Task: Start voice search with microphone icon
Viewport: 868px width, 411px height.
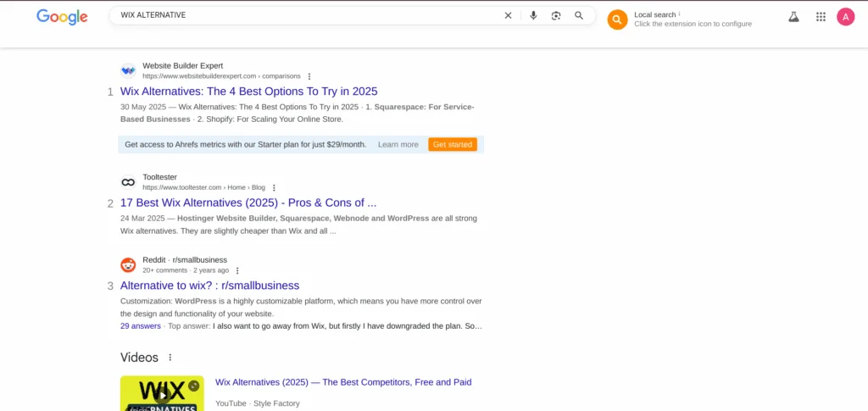Action: [x=533, y=15]
